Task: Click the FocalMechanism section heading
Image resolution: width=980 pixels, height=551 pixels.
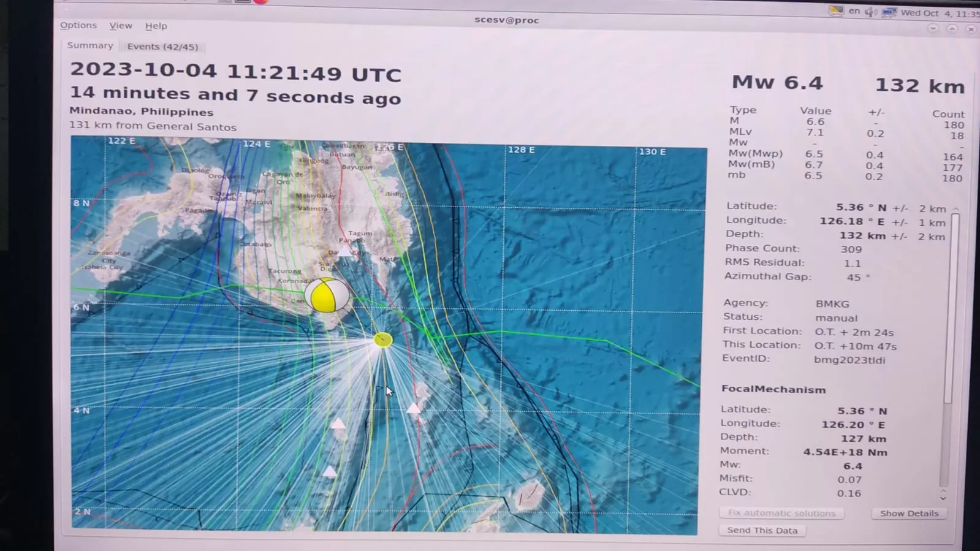Action: coord(773,390)
